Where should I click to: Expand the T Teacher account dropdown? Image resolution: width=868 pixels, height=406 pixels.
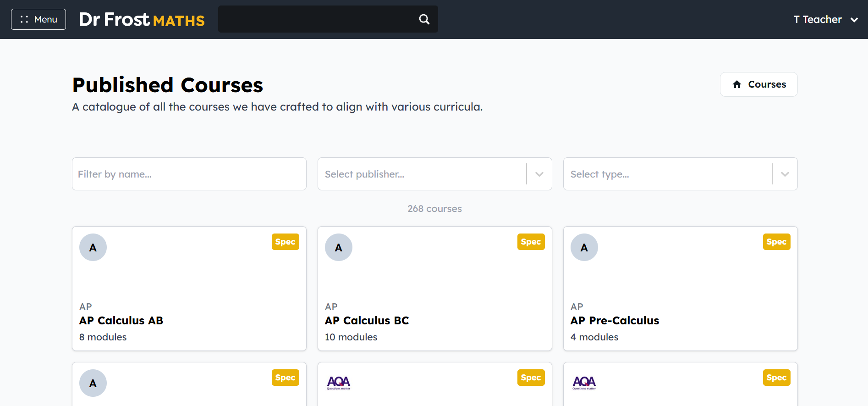pyautogui.click(x=825, y=20)
